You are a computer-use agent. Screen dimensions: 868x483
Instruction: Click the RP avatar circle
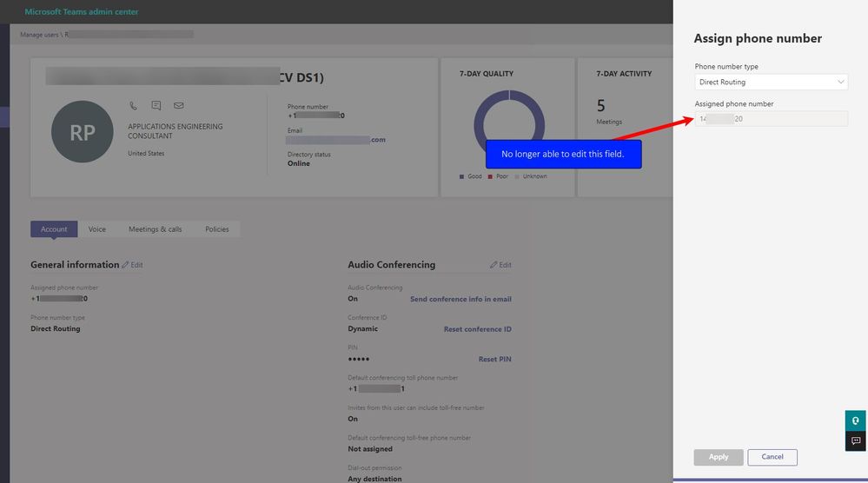(83, 132)
